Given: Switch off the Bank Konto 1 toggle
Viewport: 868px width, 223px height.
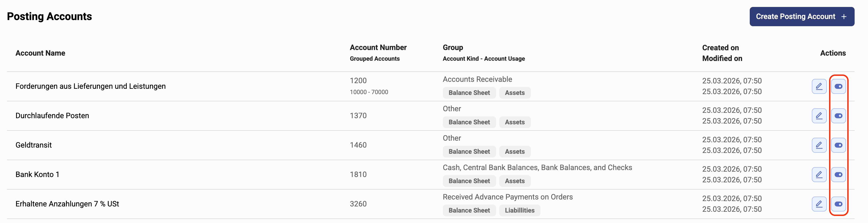Looking at the screenshot, I should [x=838, y=175].
